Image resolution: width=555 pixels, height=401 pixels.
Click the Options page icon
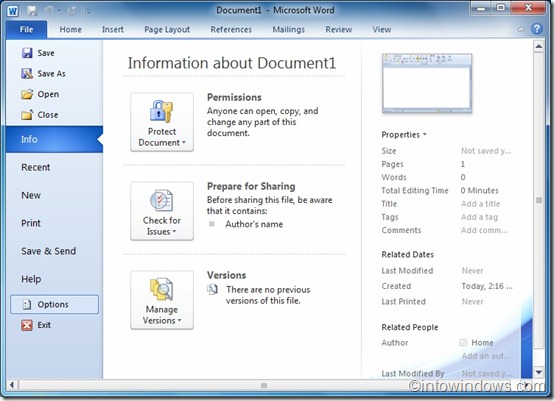(x=27, y=304)
